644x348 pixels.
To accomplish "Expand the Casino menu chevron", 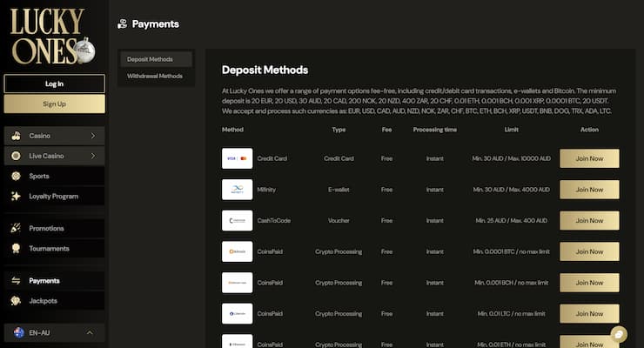I will (93, 136).
